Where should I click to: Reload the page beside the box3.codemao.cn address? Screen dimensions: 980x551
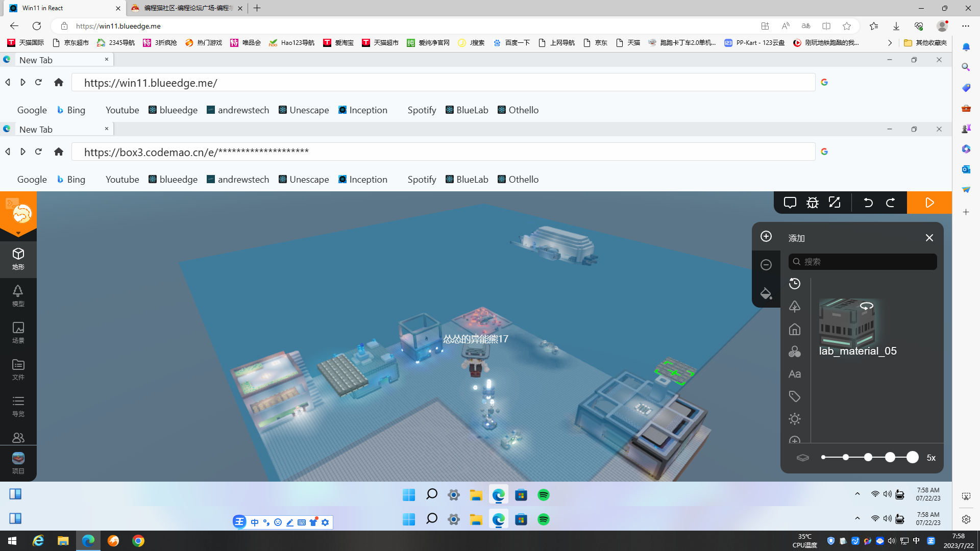tap(38, 152)
